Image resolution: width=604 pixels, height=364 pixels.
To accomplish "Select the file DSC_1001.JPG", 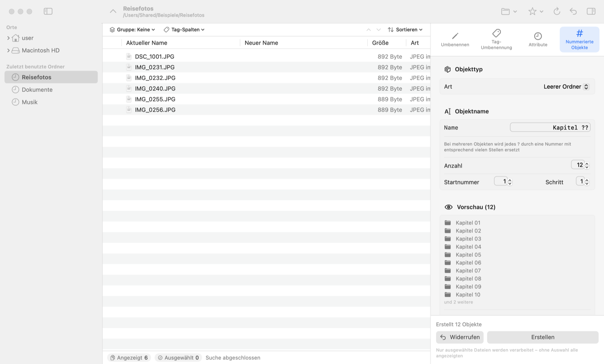I will coord(154,56).
